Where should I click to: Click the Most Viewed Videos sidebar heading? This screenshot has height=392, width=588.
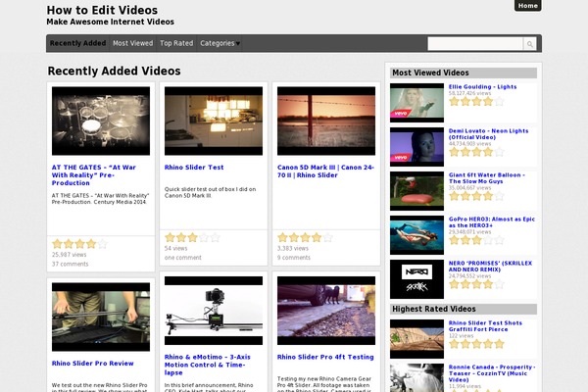[464, 73]
